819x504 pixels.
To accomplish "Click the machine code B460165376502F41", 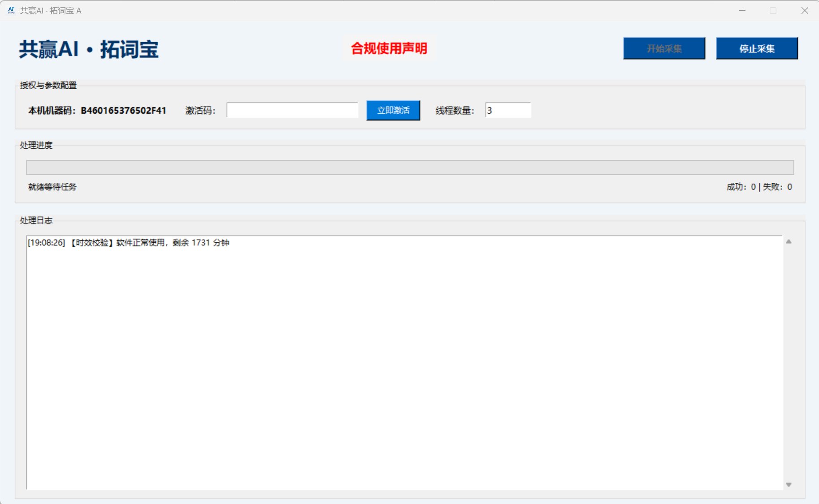I will tap(123, 111).
